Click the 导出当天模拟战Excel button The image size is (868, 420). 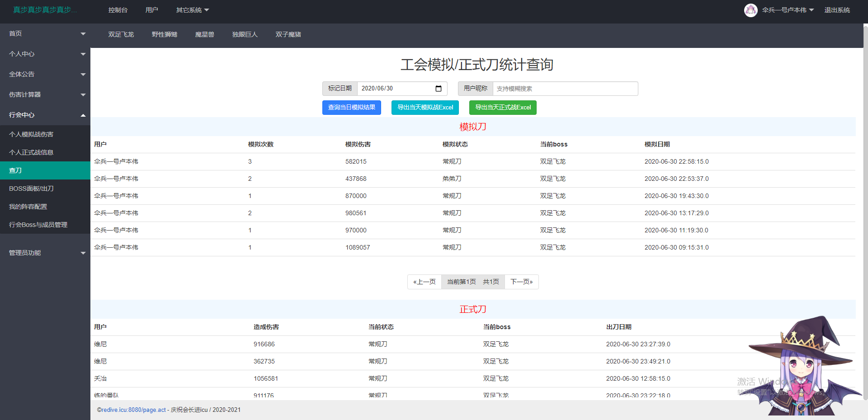click(x=425, y=108)
